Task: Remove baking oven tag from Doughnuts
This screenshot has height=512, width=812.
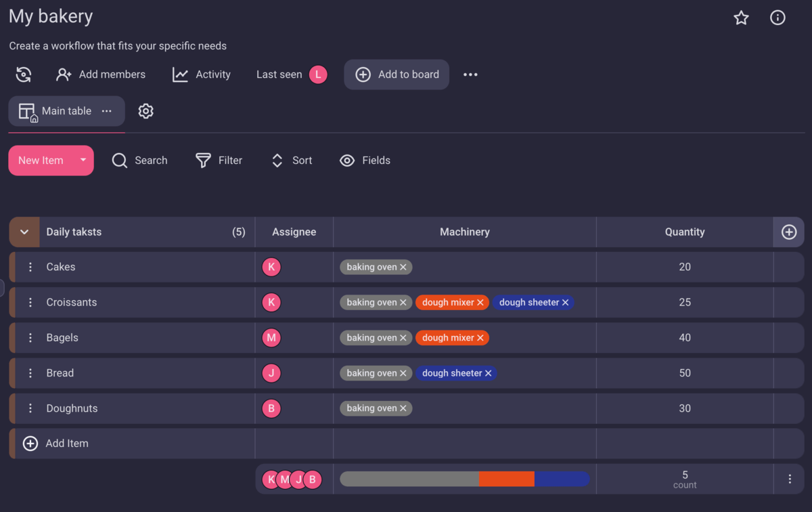Action: click(x=403, y=408)
